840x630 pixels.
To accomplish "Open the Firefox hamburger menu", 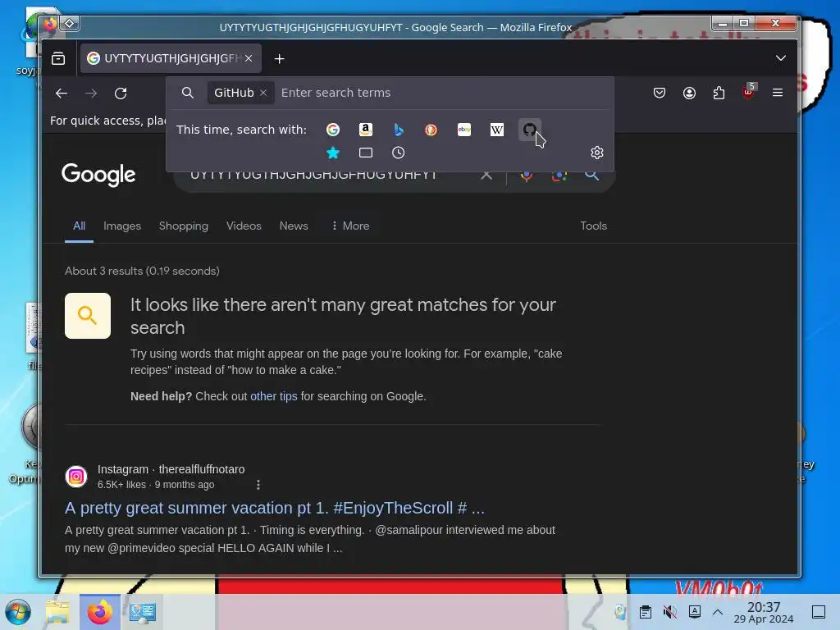I will point(778,93).
